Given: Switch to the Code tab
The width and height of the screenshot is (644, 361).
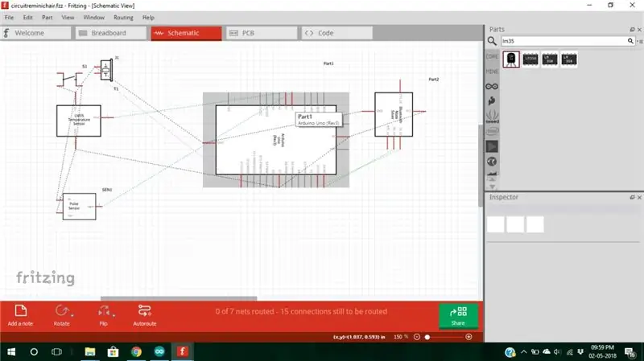Looking at the screenshot, I should coord(337,33).
